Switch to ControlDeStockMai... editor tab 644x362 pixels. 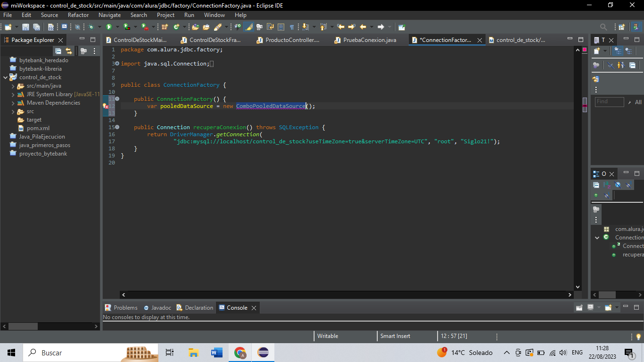point(136,40)
